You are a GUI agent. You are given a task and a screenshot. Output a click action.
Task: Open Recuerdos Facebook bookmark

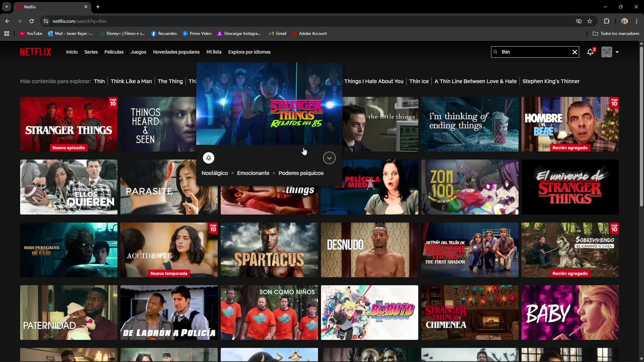(164, 34)
